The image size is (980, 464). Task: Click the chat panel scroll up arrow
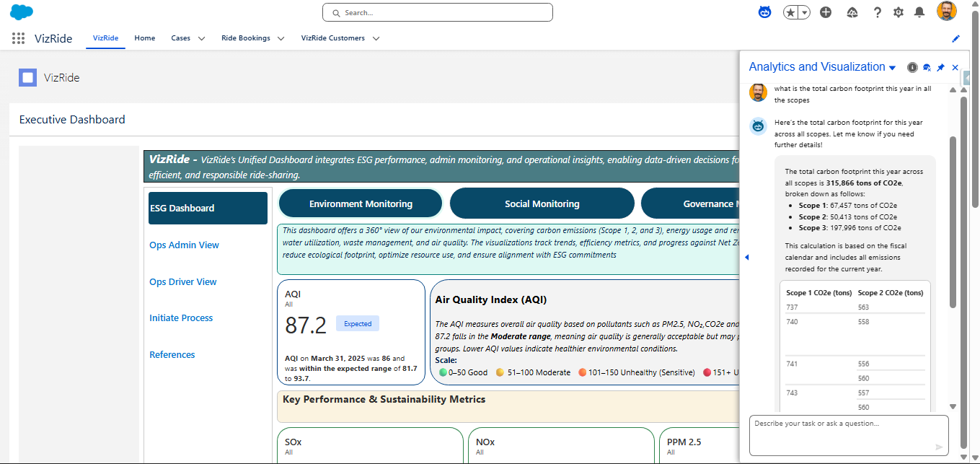953,91
